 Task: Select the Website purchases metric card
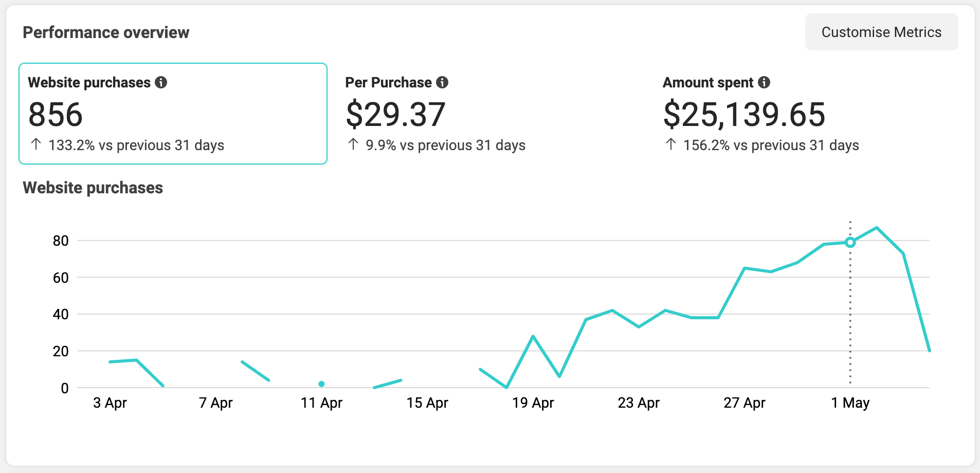pos(173,114)
